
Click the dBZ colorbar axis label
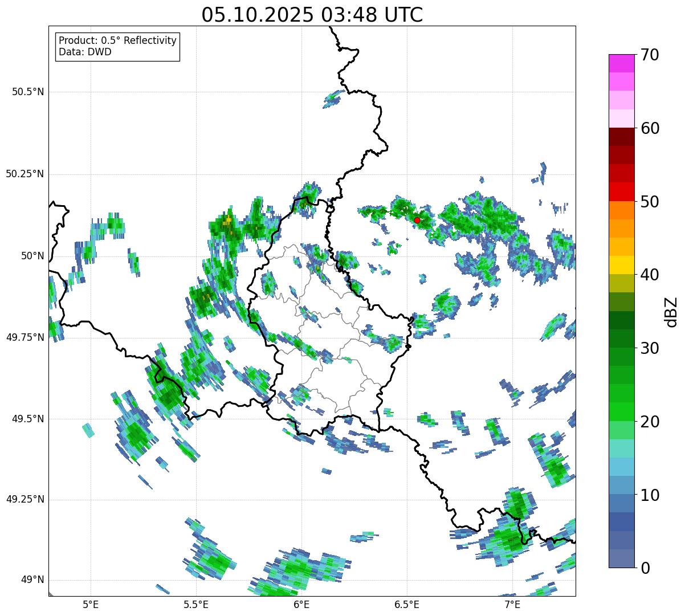point(671,311)
